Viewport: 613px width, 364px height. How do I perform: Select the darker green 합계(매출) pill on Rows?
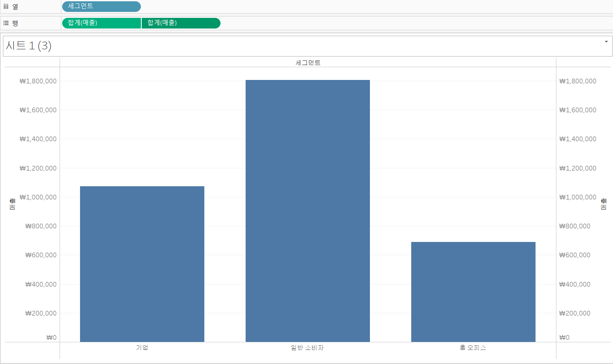[x=181, y=23]
